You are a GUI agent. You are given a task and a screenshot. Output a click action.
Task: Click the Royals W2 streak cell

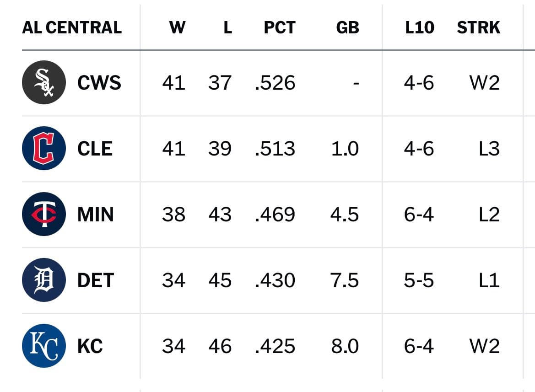tap(485, 346)
